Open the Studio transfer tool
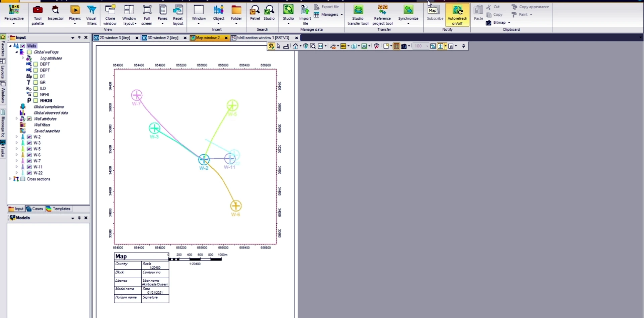 [358, 15]
